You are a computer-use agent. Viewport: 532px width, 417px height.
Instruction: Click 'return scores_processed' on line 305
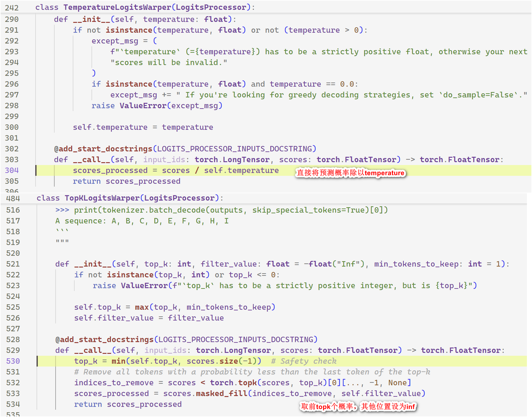pyautogui.click(x=126, y=181)
